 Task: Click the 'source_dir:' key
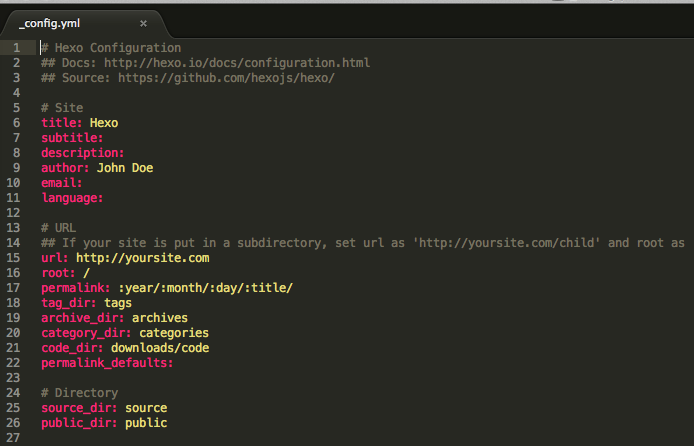point(79,408)
